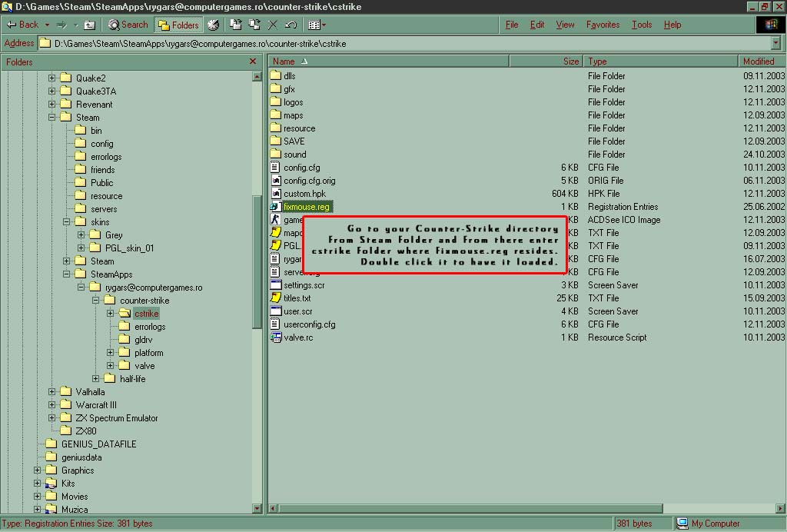Select the friends folder in tree
Screen dimensions: 787x532
coord(102,170)
